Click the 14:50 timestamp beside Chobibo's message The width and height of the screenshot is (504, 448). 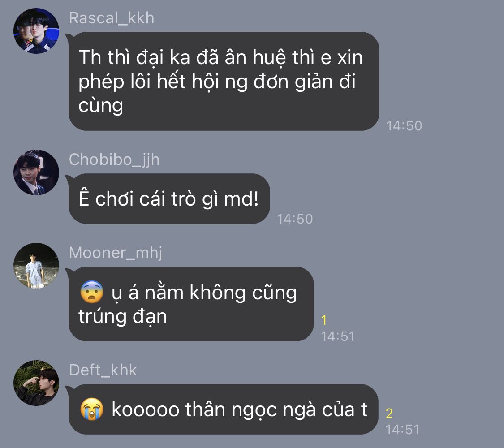pyautogui.click(x=295, y=219)
